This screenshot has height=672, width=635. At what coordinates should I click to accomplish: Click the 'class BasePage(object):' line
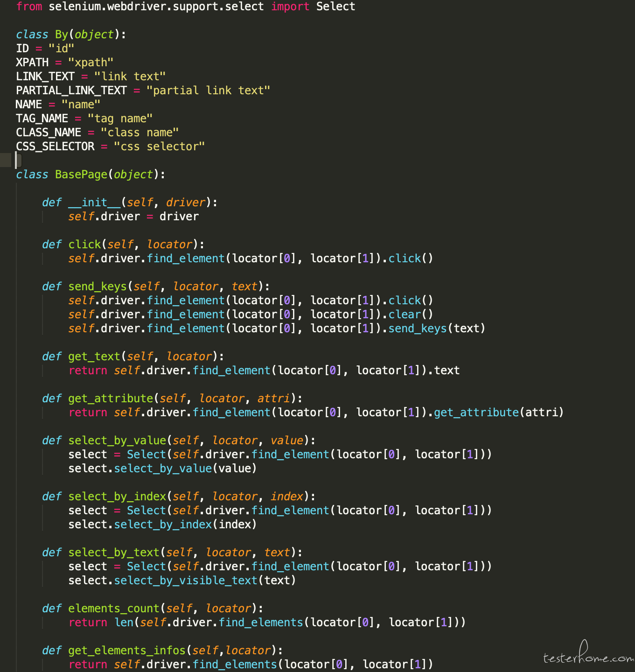pyautogui.click(x=91, y=175)
